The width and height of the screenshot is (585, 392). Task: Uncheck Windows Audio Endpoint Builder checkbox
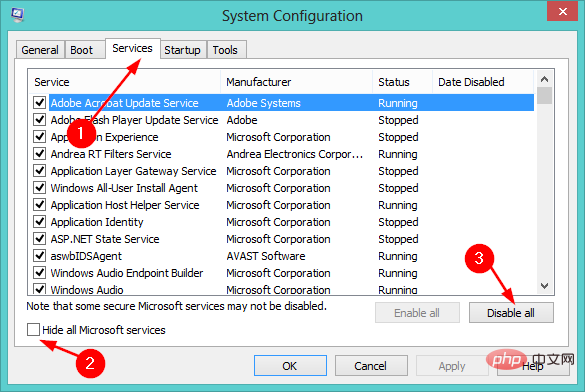(x=40, y=273)
